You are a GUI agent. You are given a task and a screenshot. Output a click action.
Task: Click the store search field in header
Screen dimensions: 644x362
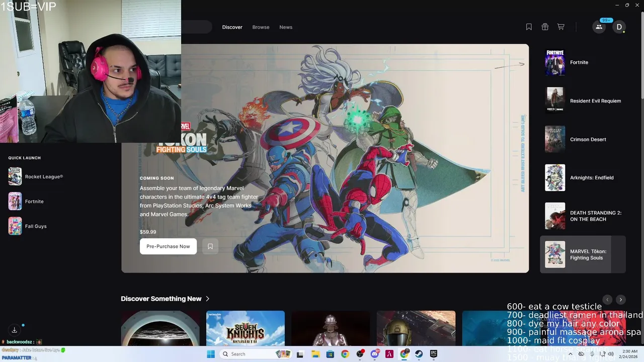[x=196, y=27]
